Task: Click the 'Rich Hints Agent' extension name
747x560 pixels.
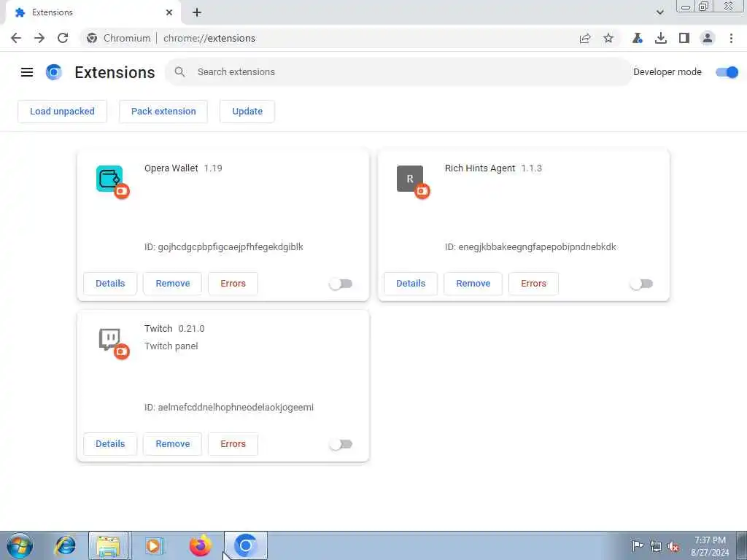Action: pyautogui.click(x=480, y=168)
